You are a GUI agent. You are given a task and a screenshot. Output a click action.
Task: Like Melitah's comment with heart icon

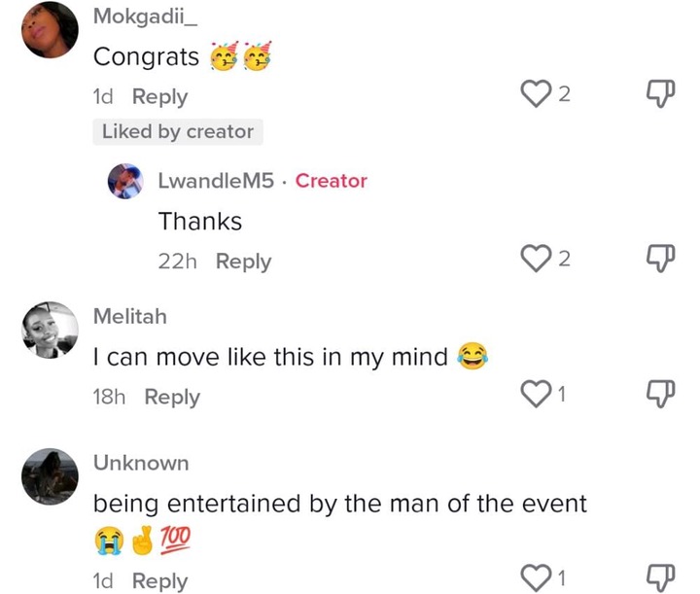[537, 394]
